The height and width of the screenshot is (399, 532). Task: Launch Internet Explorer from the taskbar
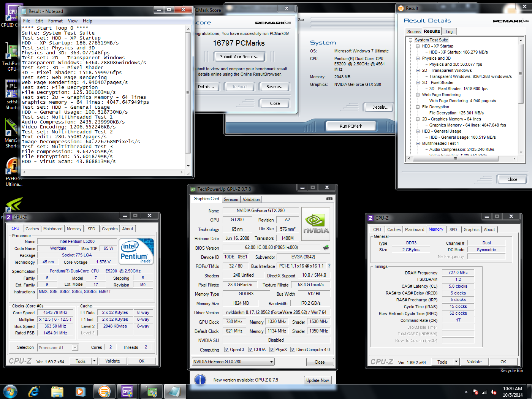click(x=34, y=391)
